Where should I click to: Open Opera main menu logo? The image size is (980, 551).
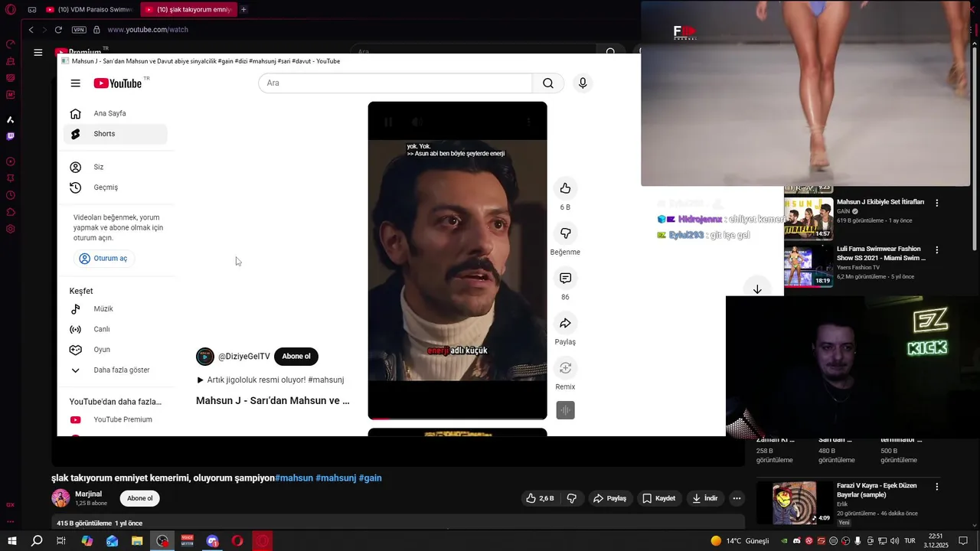[10, 9]
